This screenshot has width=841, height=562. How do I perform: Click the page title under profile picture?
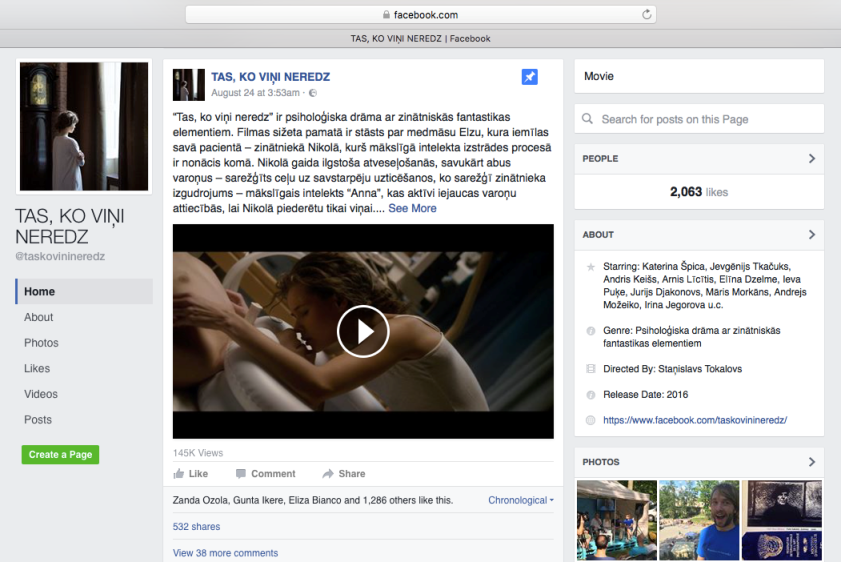pos(70,226)
